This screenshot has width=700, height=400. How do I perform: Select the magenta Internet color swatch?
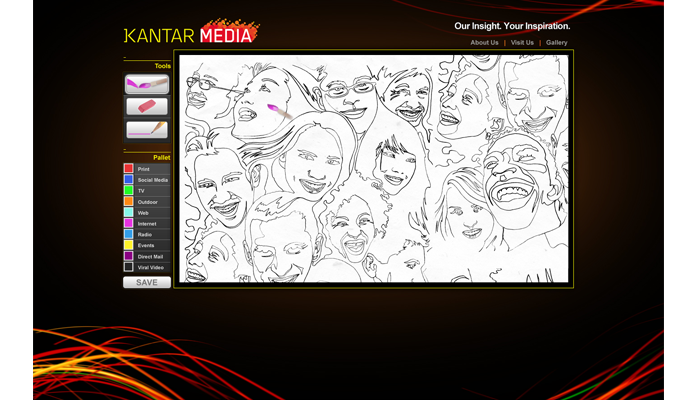coord(129,224)
